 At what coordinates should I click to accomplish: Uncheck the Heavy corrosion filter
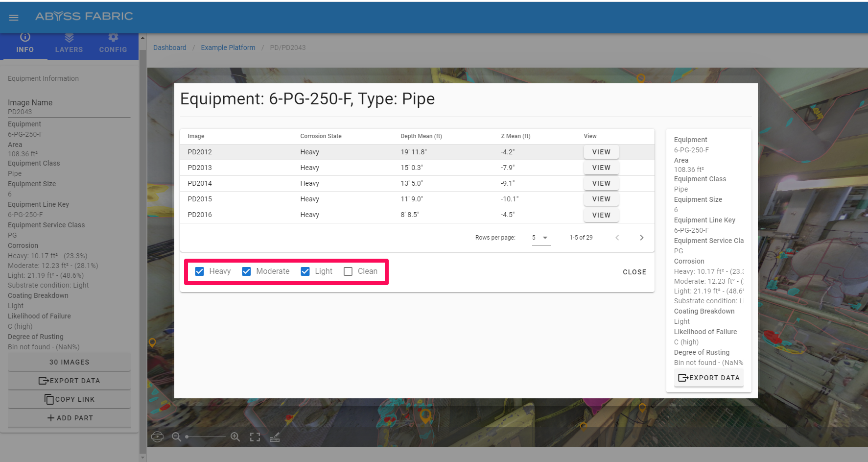[x=200, y=271]
